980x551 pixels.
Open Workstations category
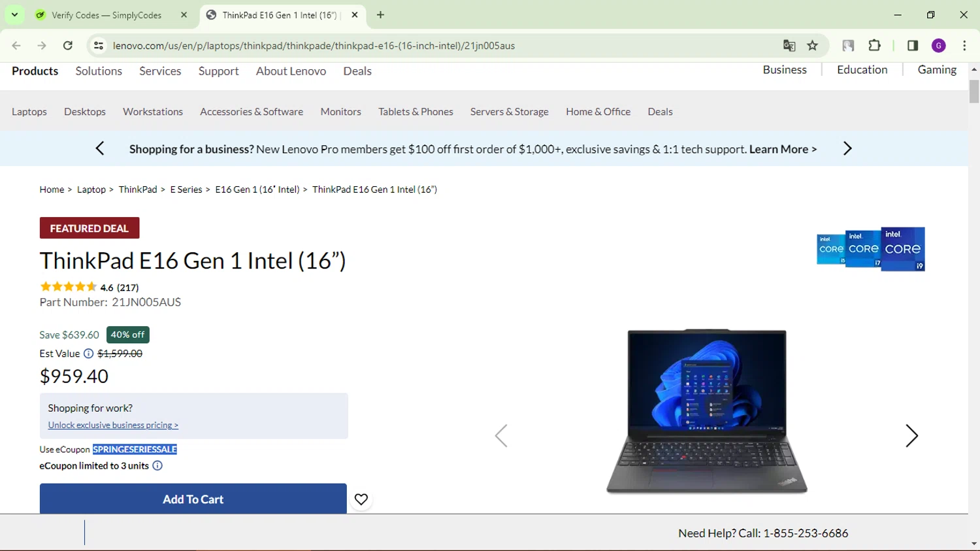point(153,112)
